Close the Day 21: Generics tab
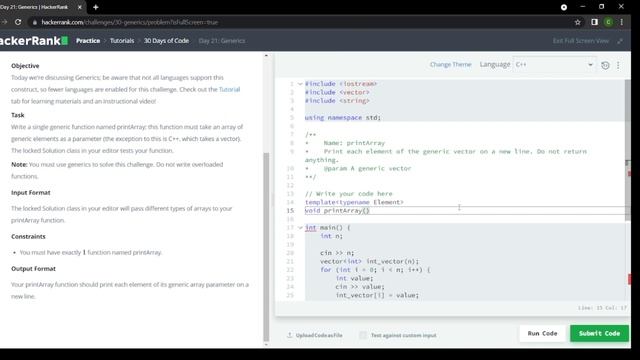The height and width of the screenshot is (360, 640). point(80,7)
